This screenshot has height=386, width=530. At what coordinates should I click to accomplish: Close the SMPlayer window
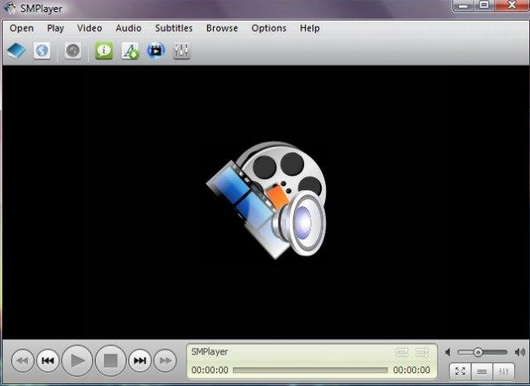point(512,5)
